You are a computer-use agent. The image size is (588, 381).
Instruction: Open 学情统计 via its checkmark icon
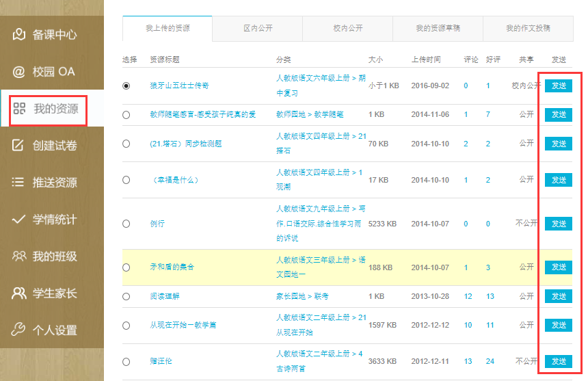point(19,220)
